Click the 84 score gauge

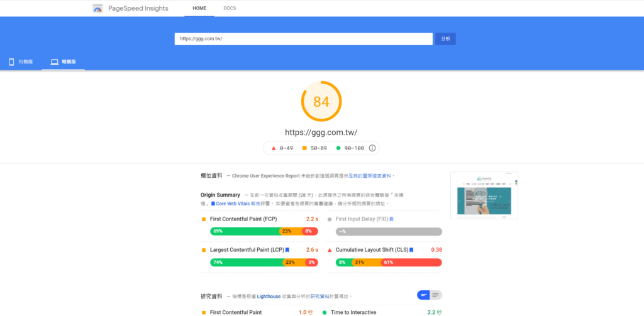tap(321, 101)
